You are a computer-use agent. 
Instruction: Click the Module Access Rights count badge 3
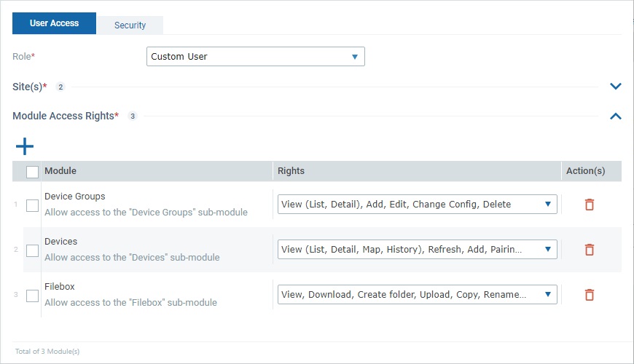[x=132, y=116]
